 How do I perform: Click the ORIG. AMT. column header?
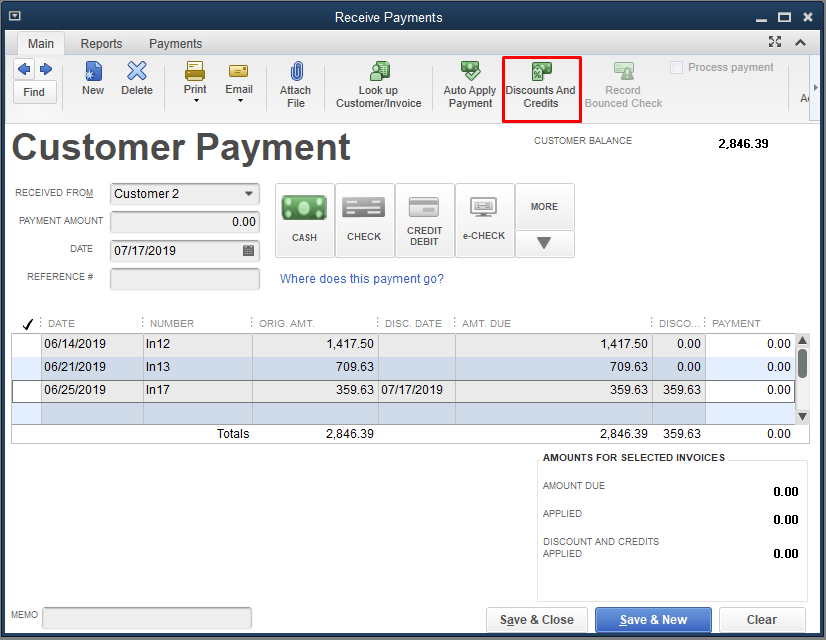click(x=287, y=323)
